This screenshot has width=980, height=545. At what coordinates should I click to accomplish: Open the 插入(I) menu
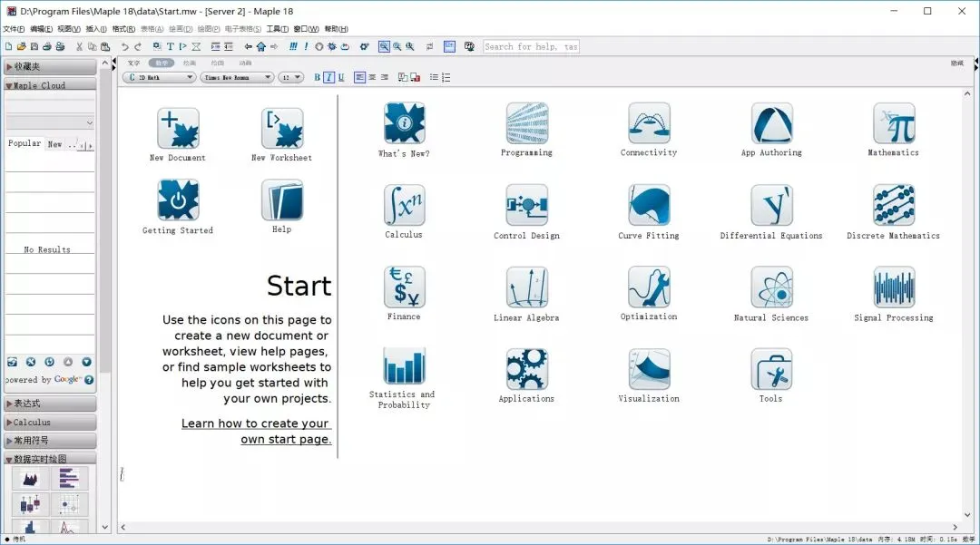click(x=95, y=29)
